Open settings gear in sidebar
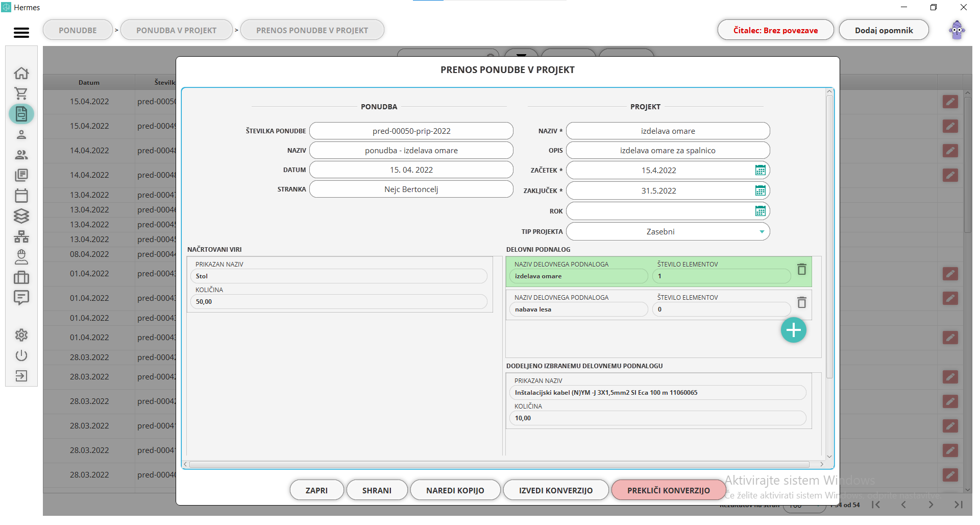 tap(21, 335)
